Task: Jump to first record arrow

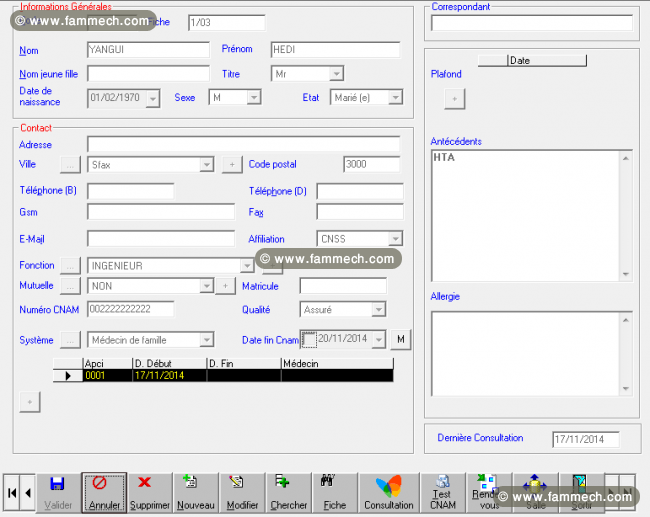Action: [x=12, y=493]
